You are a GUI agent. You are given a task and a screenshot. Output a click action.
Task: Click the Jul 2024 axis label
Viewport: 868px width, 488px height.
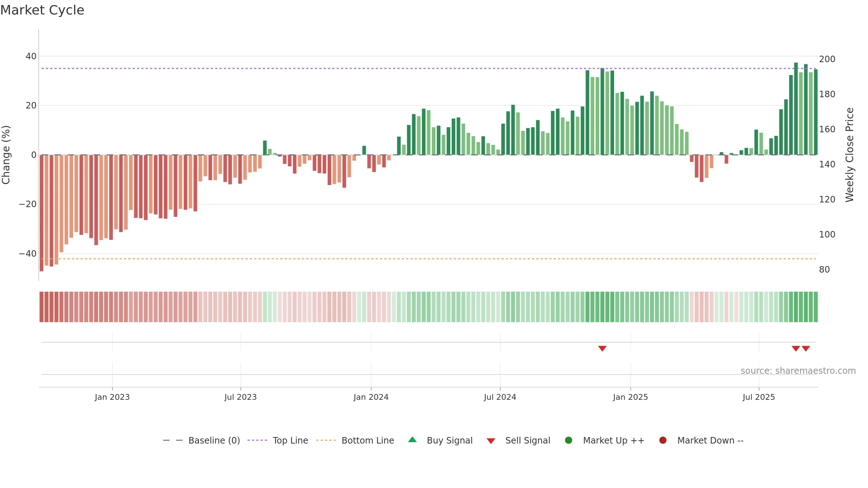500,397
